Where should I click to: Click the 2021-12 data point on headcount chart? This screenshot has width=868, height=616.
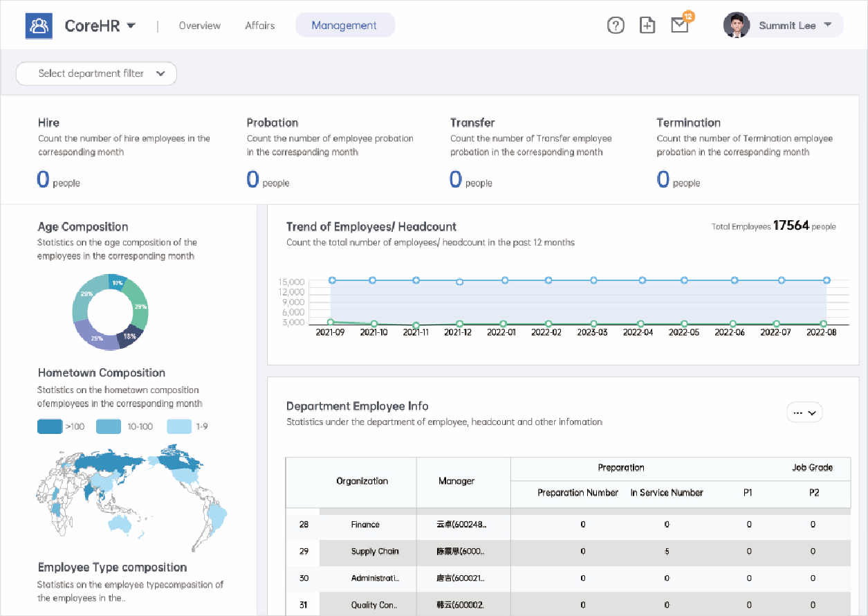pyautogui.click(x=459, y=282)
